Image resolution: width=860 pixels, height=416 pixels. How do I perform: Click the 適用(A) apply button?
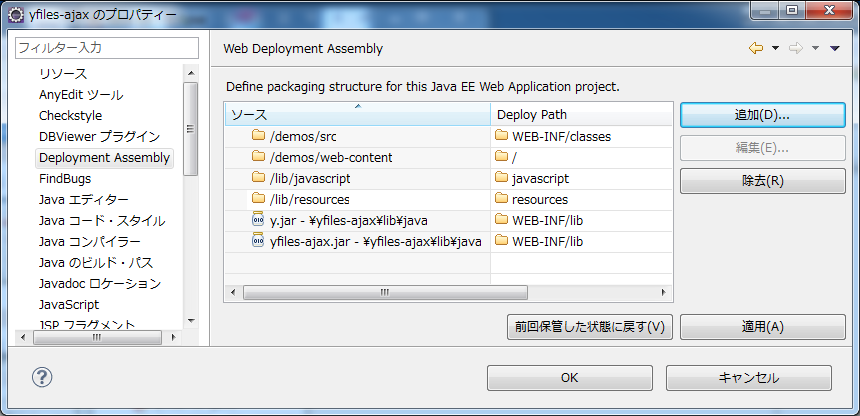tap(755, 327)
